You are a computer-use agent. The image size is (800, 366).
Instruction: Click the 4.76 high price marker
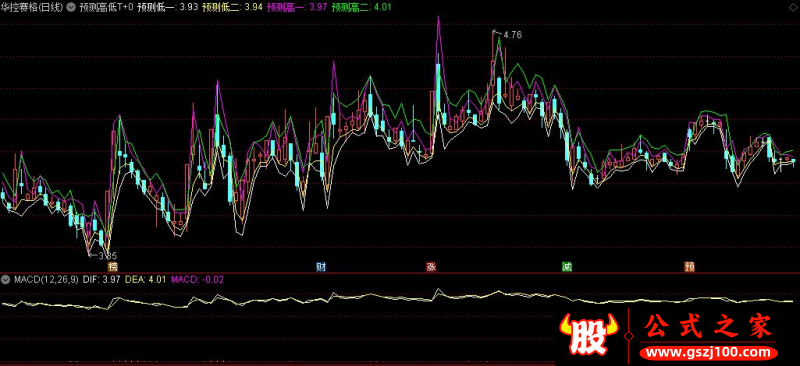tap(512, 35)
